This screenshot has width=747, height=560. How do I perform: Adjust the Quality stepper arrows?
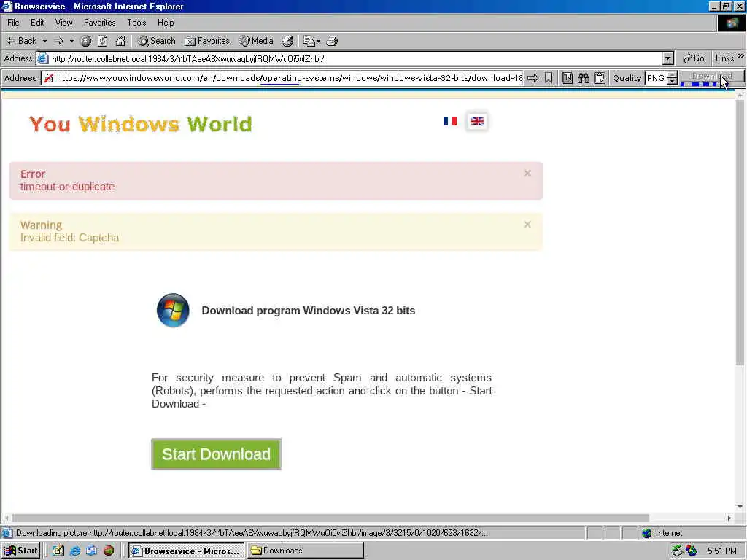[672, 78]
